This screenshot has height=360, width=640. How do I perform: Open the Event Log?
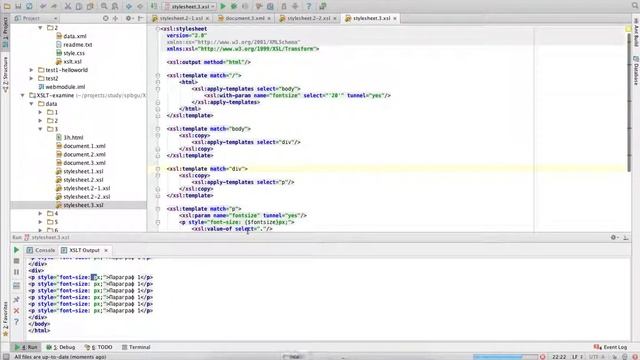(x=611, y=347)
